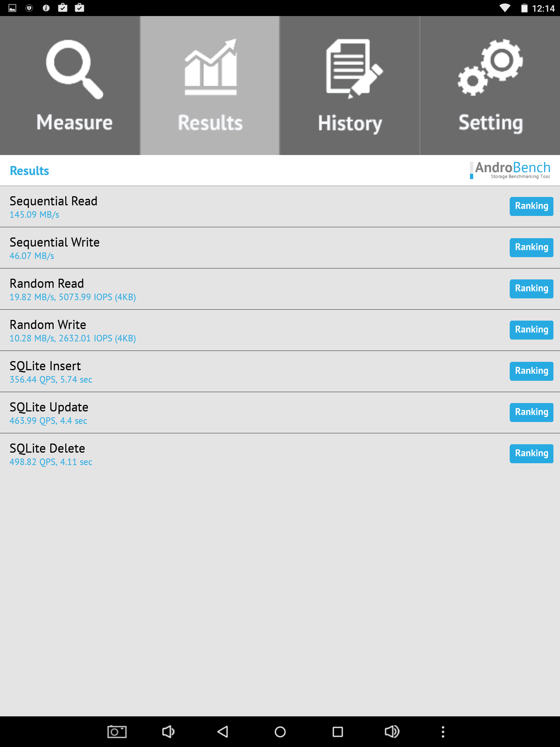View Ranking for Sequential Read

(x=531, y=206)
